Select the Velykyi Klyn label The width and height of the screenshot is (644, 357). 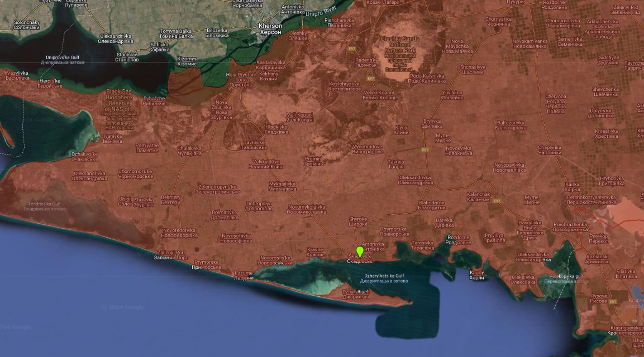pos(265,164)
